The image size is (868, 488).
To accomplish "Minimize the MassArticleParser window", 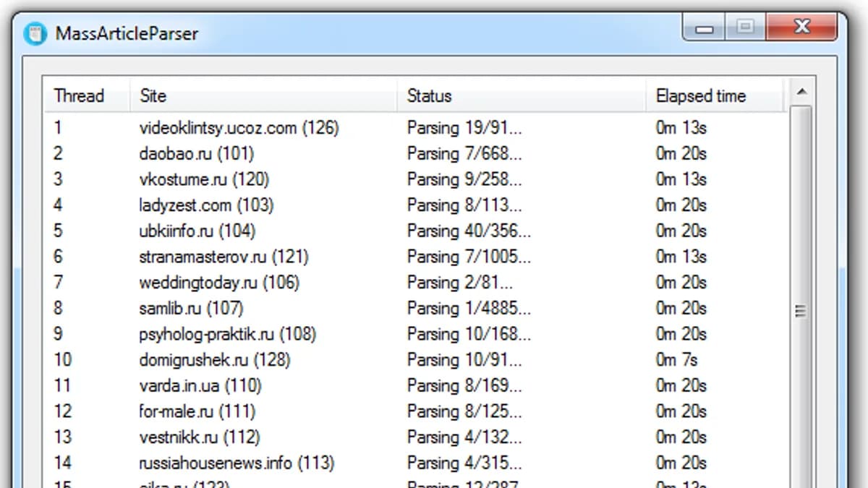I will pos(705,29).
